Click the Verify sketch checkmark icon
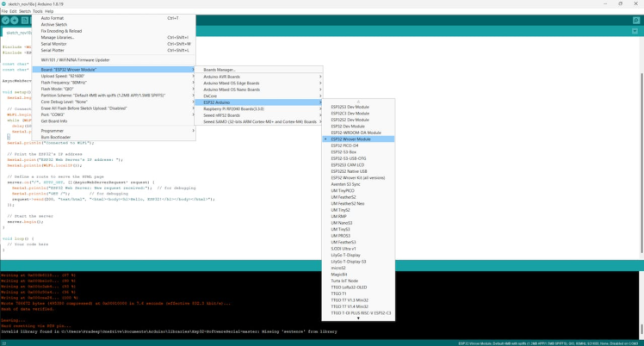This screenshot has width=644, height=346. 5,20
